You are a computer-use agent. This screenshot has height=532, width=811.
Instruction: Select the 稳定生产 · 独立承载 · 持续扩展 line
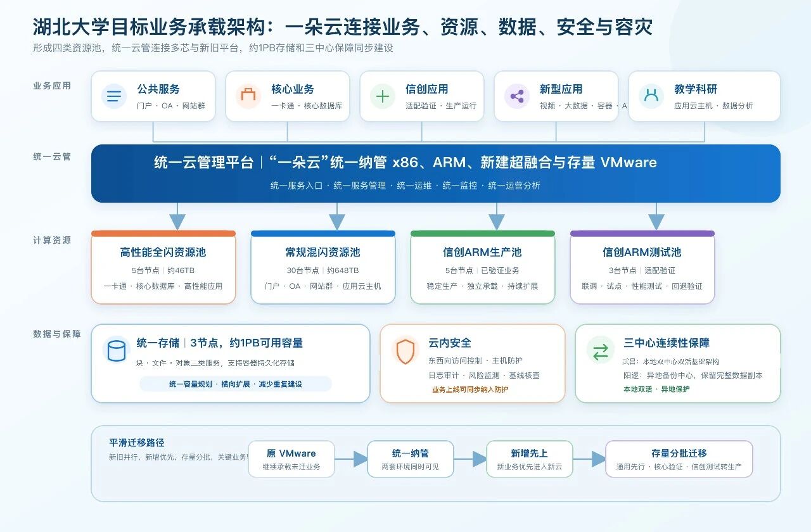[x=483, y=286]
